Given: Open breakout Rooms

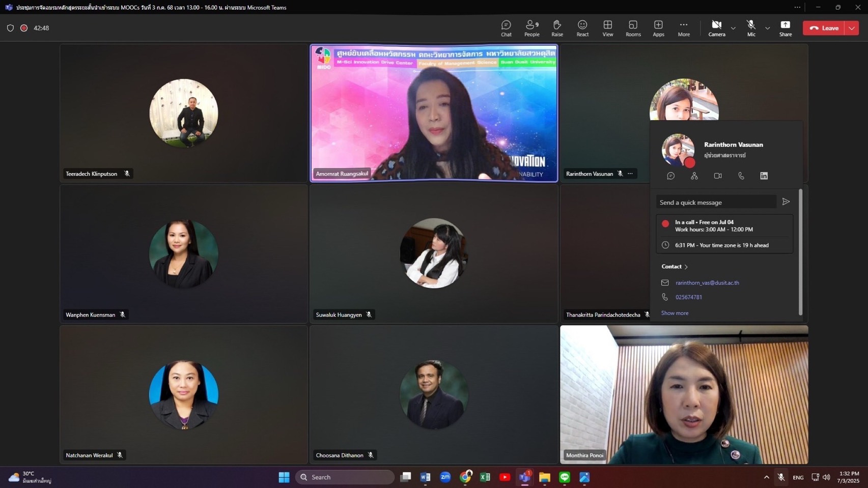Looking at the screenshot, I should pos(633,28).
